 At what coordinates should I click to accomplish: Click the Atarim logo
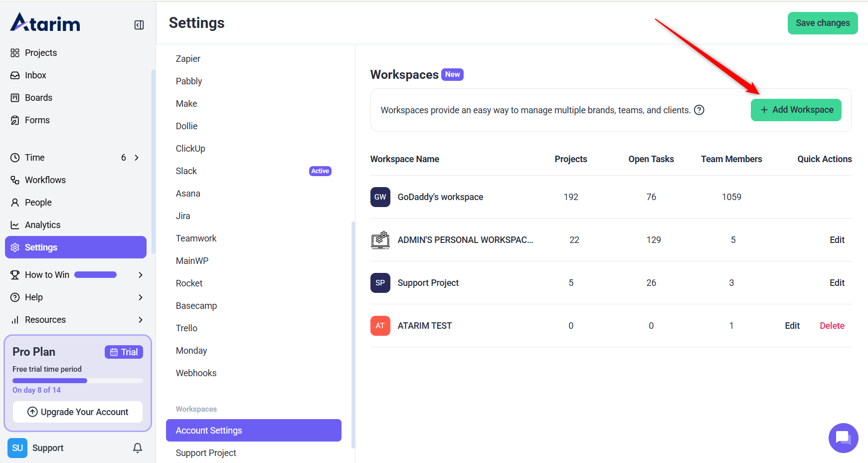click(x=45, y=23)
